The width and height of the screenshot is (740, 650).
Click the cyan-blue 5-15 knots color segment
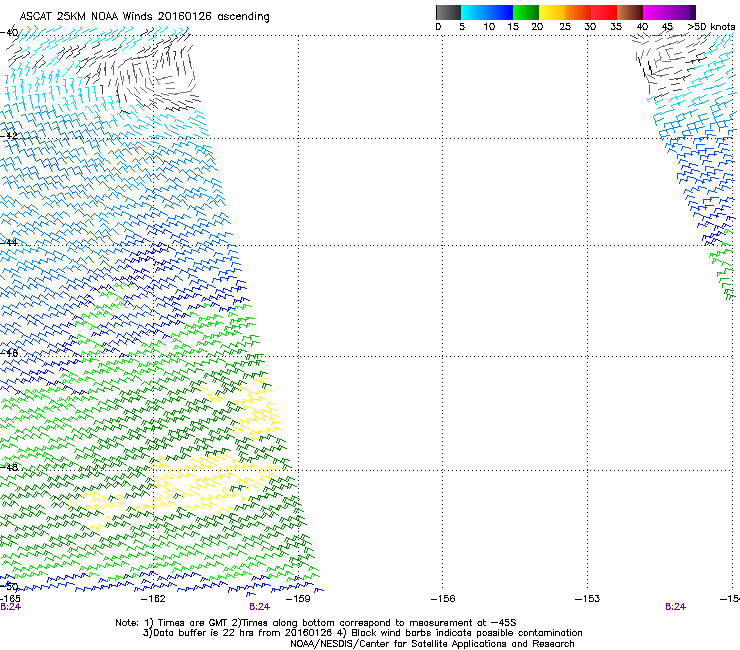coord(487,12)
